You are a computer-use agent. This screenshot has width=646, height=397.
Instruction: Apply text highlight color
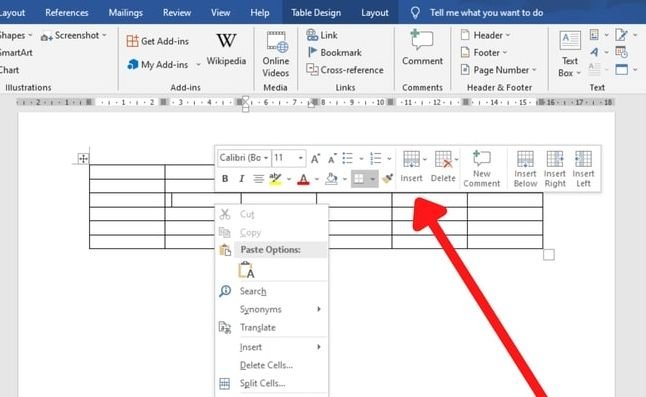point(275,179)
